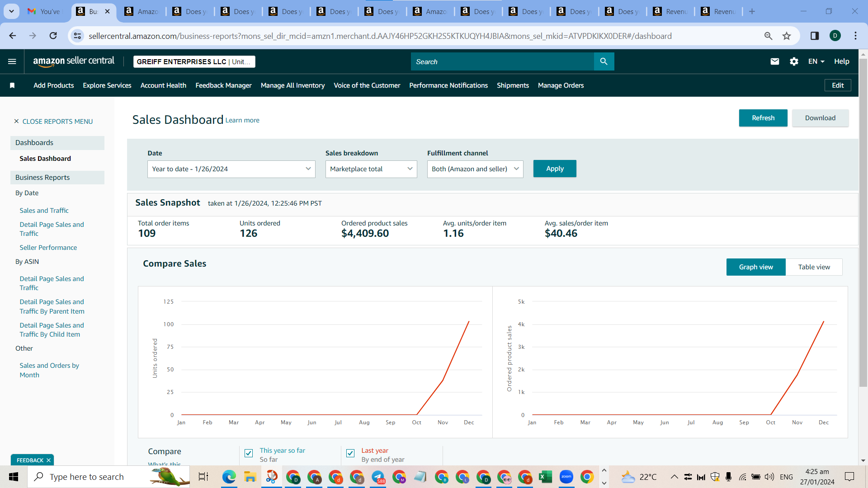Toggle 'This year so far' checkbox
This screenshot has width=868, height=488.
[x=249, y=453]
